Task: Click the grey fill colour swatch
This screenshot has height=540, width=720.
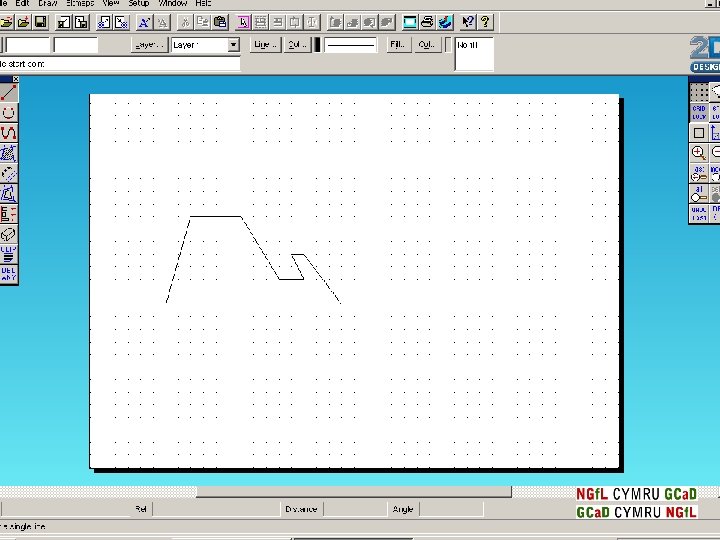Action: 448,45
